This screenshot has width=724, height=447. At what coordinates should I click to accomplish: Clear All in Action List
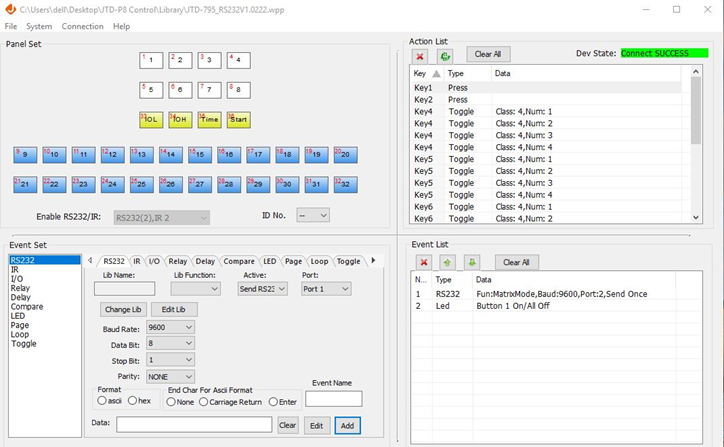pyautogui.click(x=488, y=54)
